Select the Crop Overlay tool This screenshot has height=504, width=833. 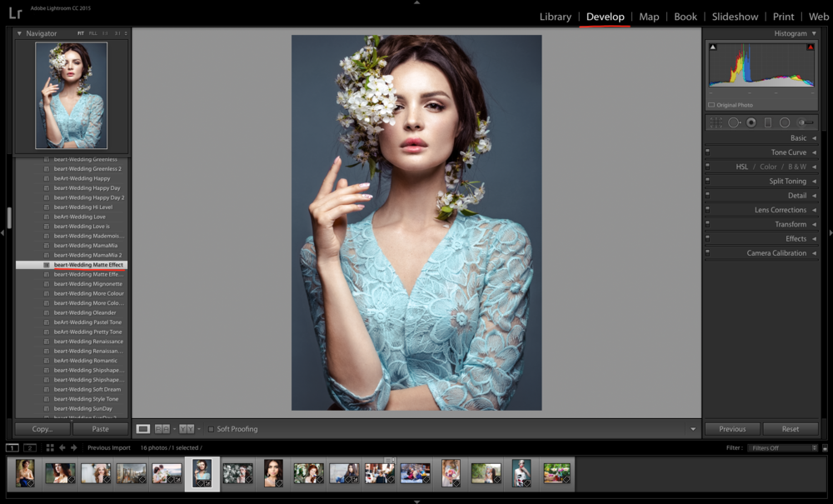pos(716,122)
